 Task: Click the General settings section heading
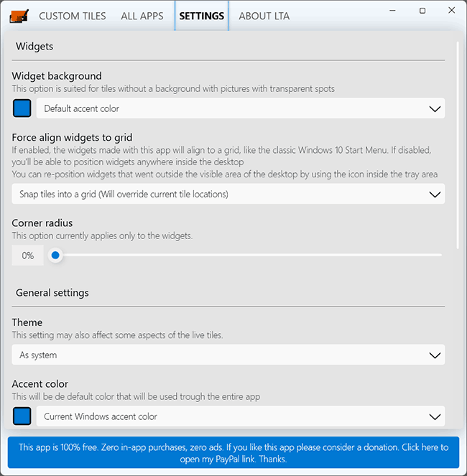pos(52,293)
